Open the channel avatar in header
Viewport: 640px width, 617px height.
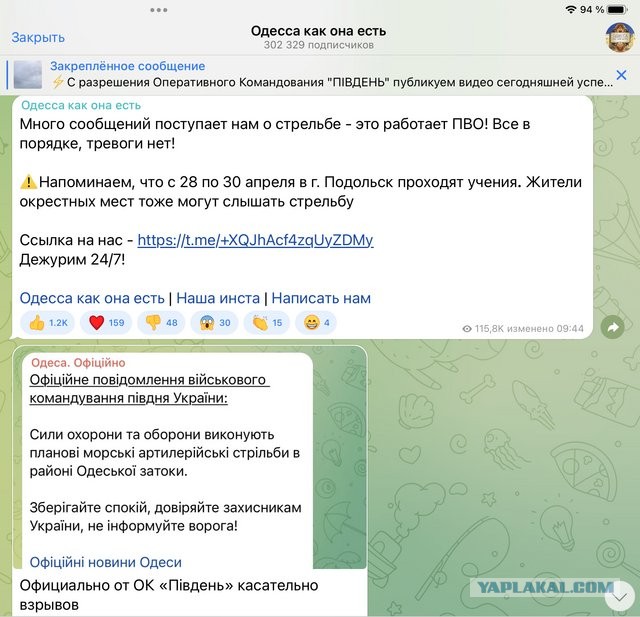620,38
